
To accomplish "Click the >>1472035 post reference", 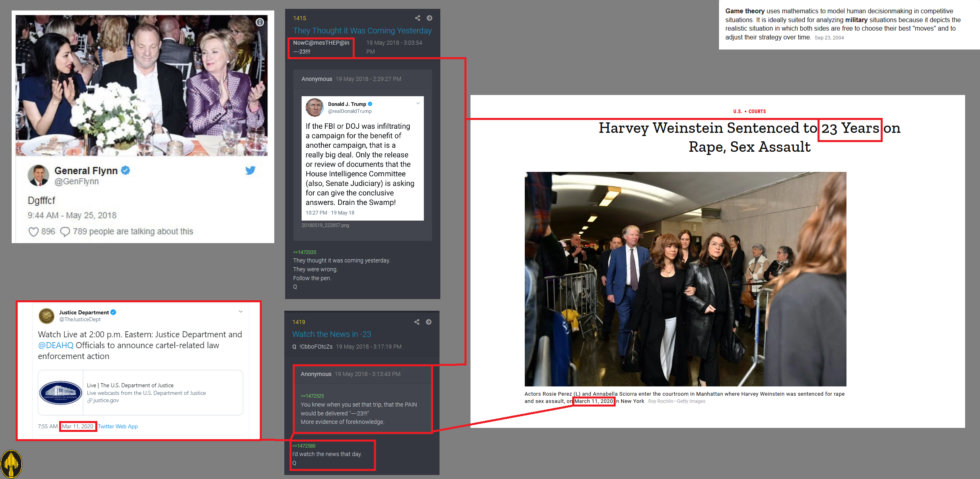I will 304,252.
